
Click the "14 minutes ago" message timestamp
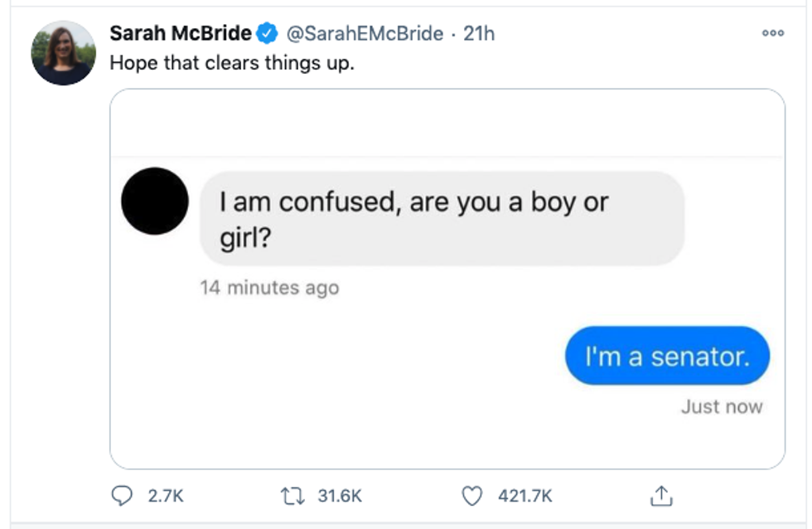point(269,288)
